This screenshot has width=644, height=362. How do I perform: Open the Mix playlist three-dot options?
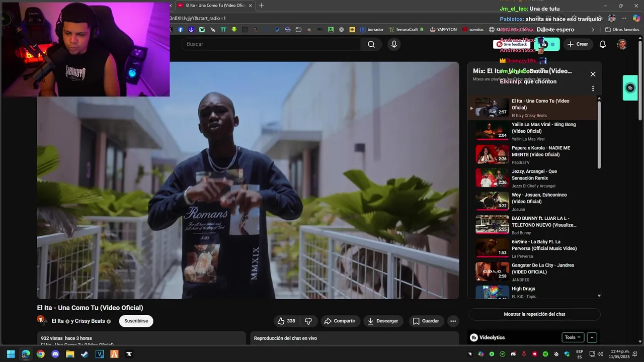click(x=593, y=88)
